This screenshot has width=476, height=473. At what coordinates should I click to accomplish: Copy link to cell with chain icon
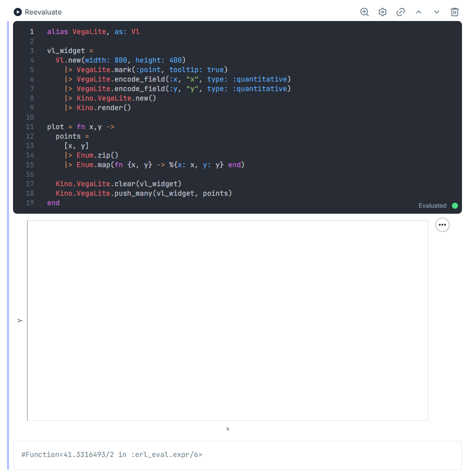click(400, 12)
